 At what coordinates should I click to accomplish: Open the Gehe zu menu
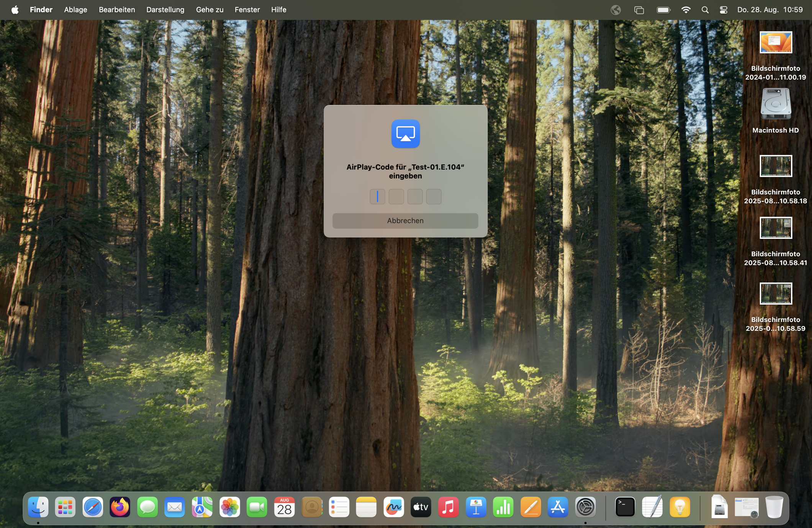tap(209, 10)
